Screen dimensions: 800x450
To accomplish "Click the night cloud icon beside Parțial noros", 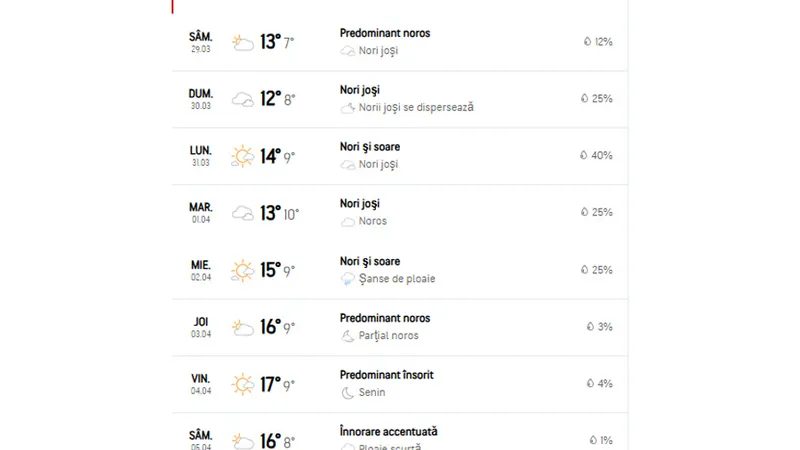I will point(347,336).
